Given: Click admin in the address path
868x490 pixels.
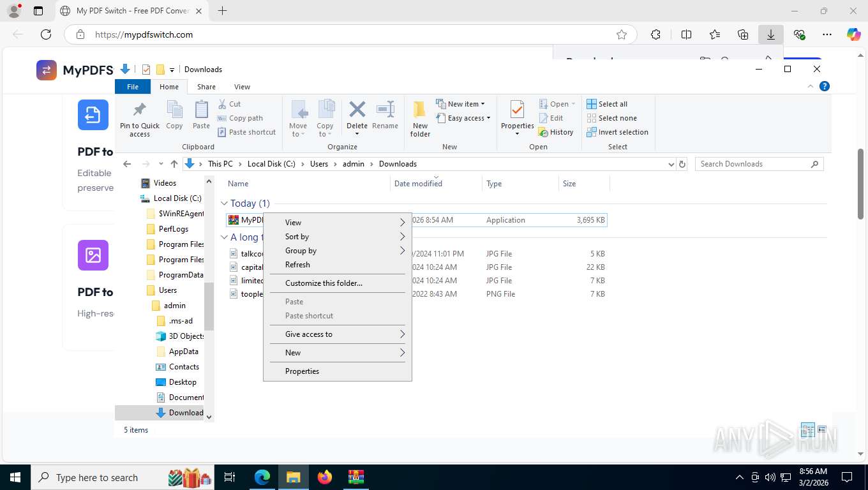Looking at the screenshot, I should coord(354,164).
